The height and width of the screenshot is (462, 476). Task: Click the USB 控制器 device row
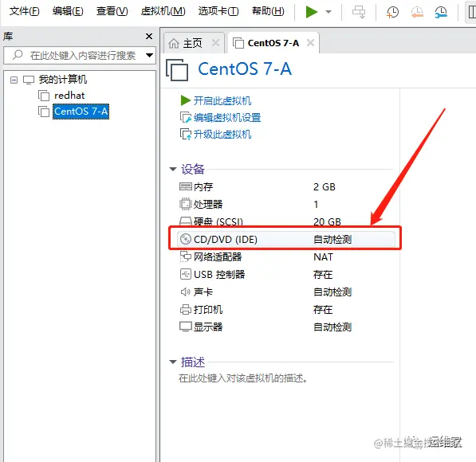pyautogui.click(x=286, y=275)
